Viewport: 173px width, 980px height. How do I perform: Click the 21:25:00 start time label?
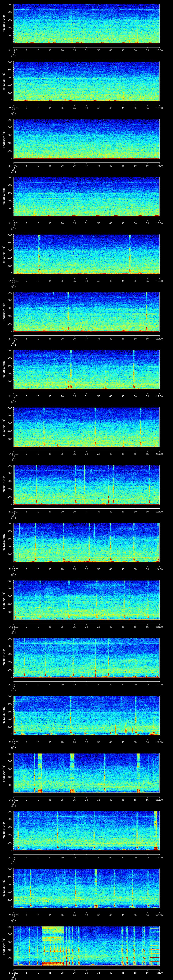pyautogui.click(x=13, y=684)
